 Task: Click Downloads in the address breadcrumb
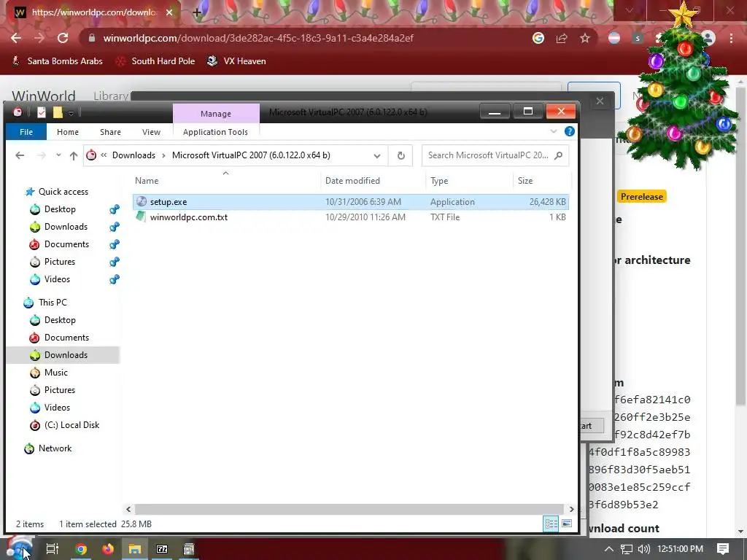click(x=134, y=155)
